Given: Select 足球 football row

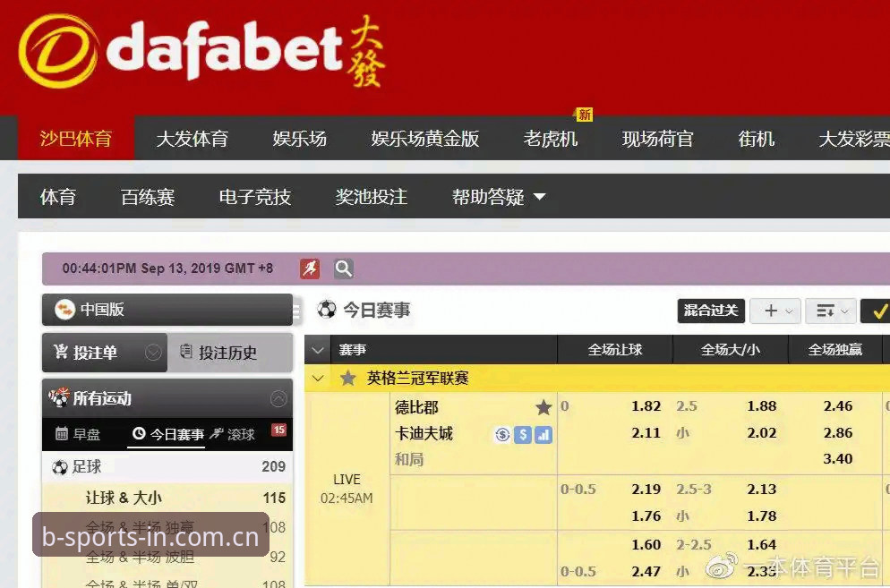Looking at the screenshot, I should (167, 466).
